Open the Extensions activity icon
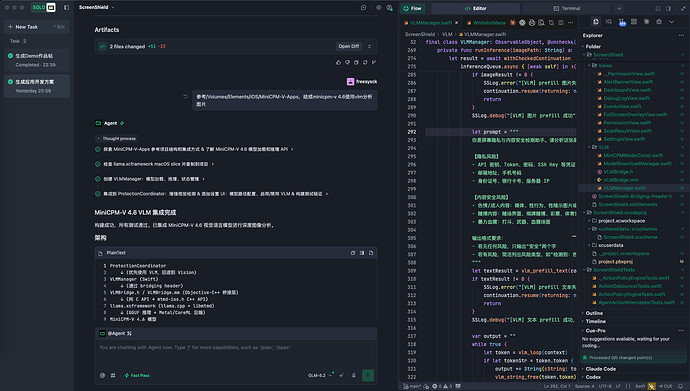The height and width of the screenshot is (391, 690). click(x=634, y=22)
